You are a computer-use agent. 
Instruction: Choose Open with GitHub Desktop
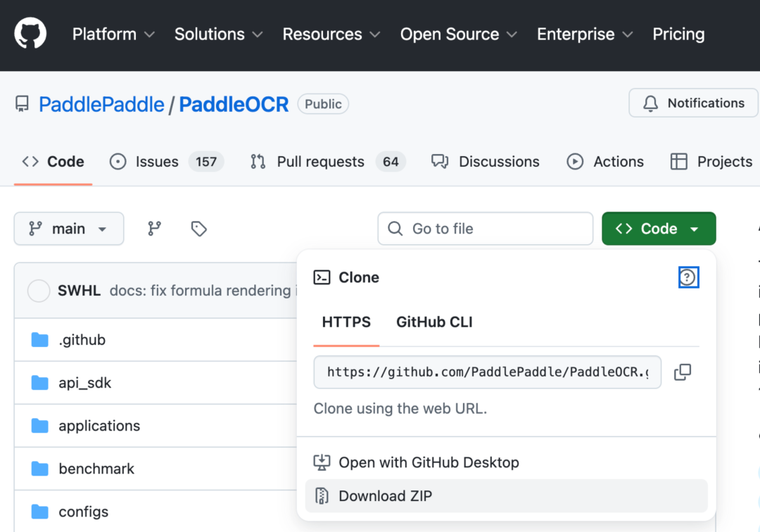[506, 462]
